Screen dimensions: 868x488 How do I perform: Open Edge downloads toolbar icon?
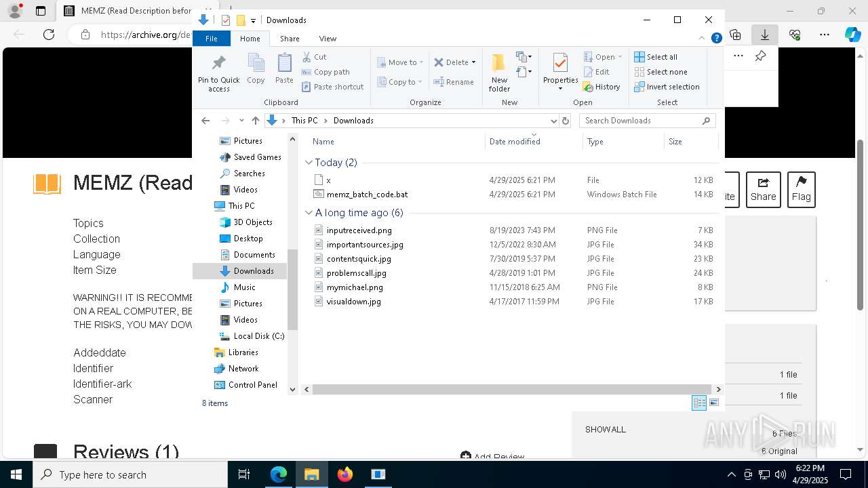coord(764,35)
